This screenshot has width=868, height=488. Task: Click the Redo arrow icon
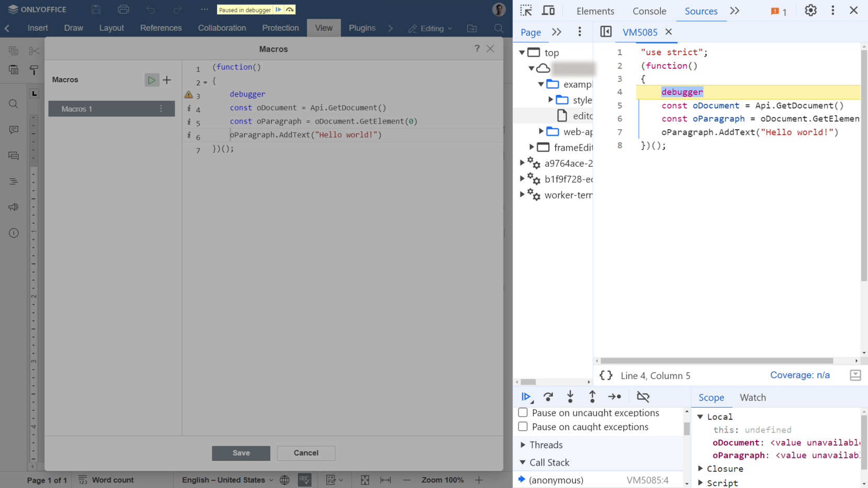tap(178, 9)
